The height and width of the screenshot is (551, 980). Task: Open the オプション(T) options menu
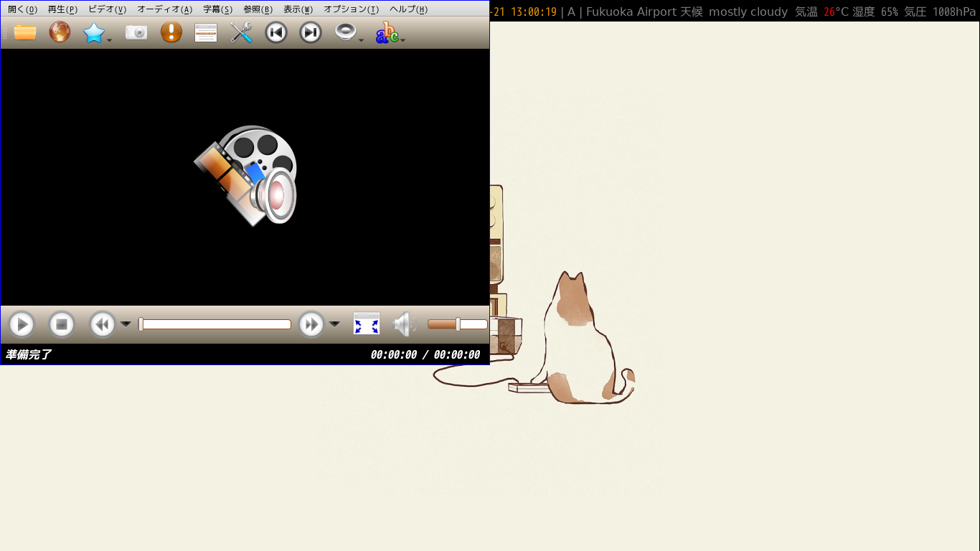click(351, 9)
